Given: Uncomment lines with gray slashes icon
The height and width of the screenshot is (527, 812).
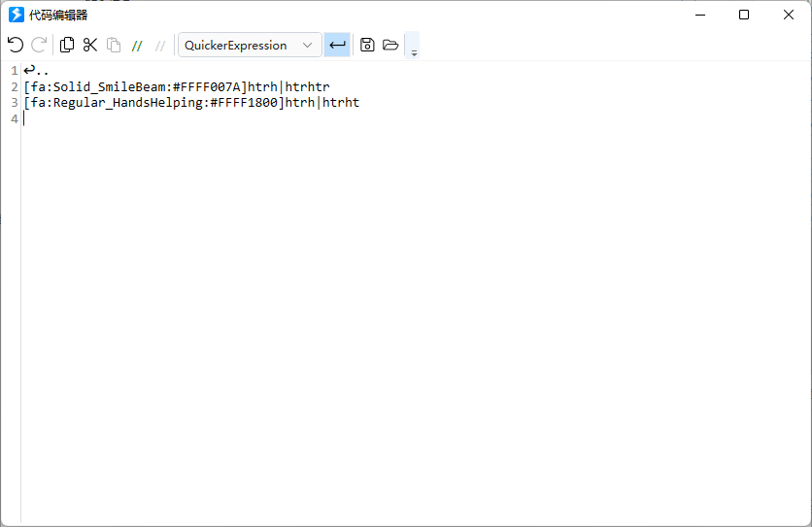Looking at the screenshot, I should tap(160, 46).
